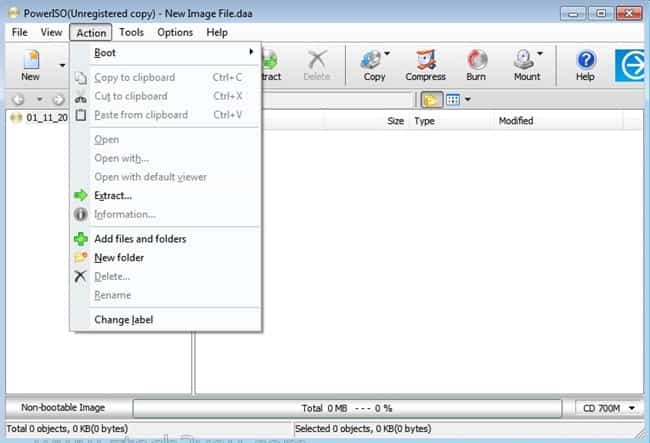Screen dimensions: 650x443
Task: Click the New folder menu icon
Action: click(x=81, y=257)
